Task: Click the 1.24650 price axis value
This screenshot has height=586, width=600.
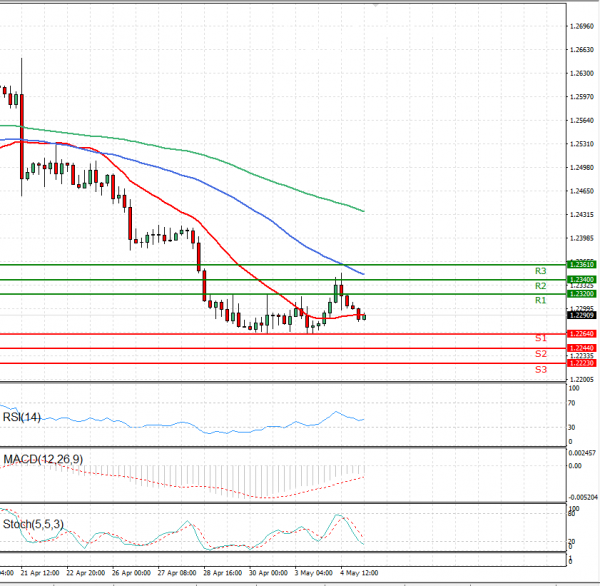Action: pyautogui.click(x=582, y=191)
